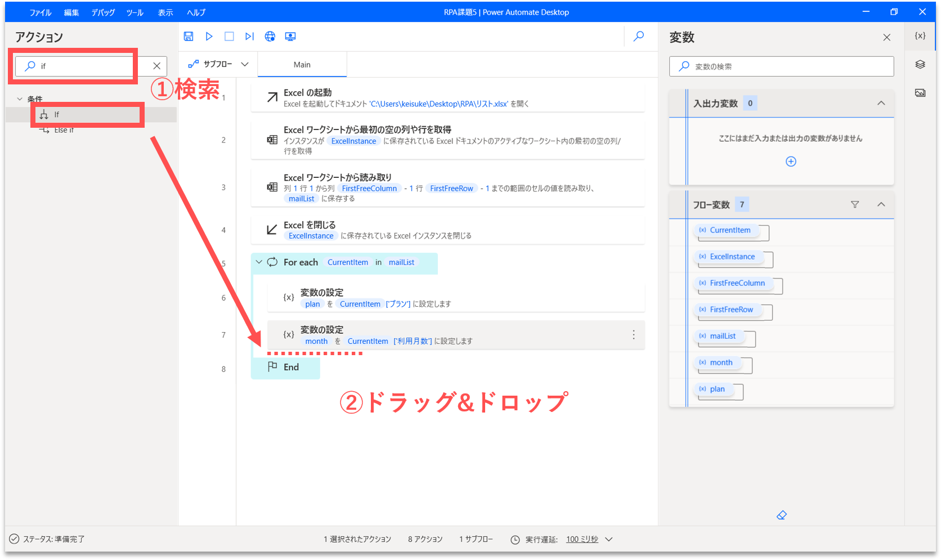Open the Desktop recorder icon

(x=290, y=37)
